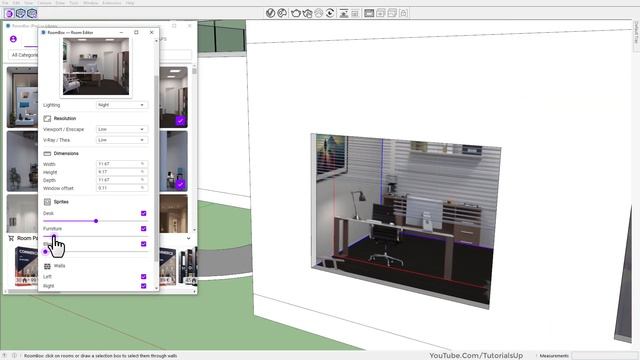Click the Window offset input field
The height and width of the screenshot is (360, 640).
pos(122,188)
